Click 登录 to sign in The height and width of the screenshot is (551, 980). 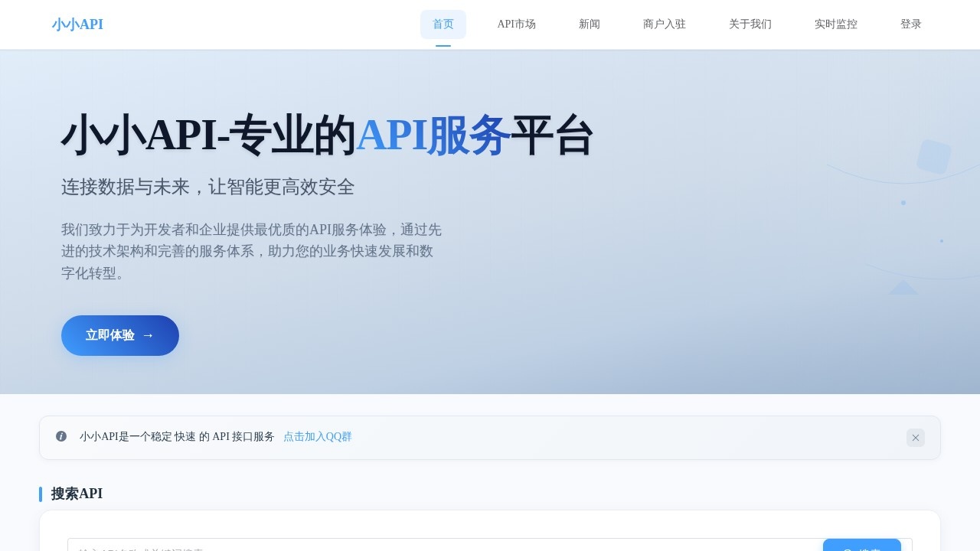(910, 24)
